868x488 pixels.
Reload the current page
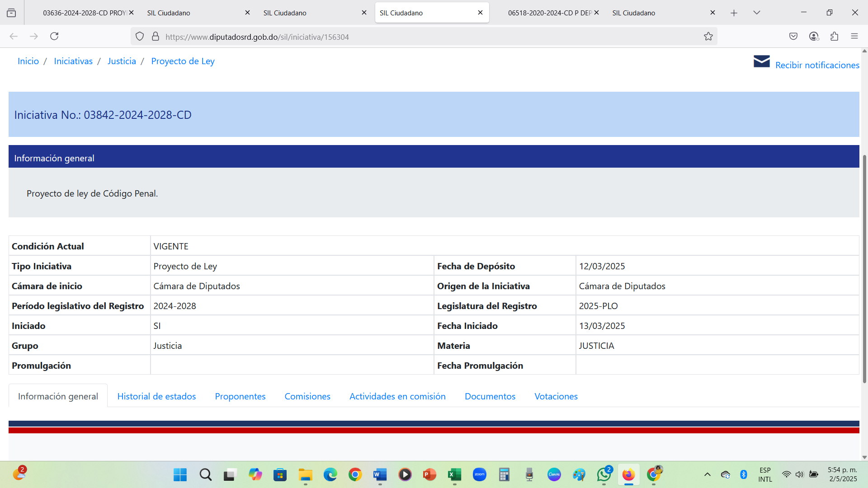54,37
